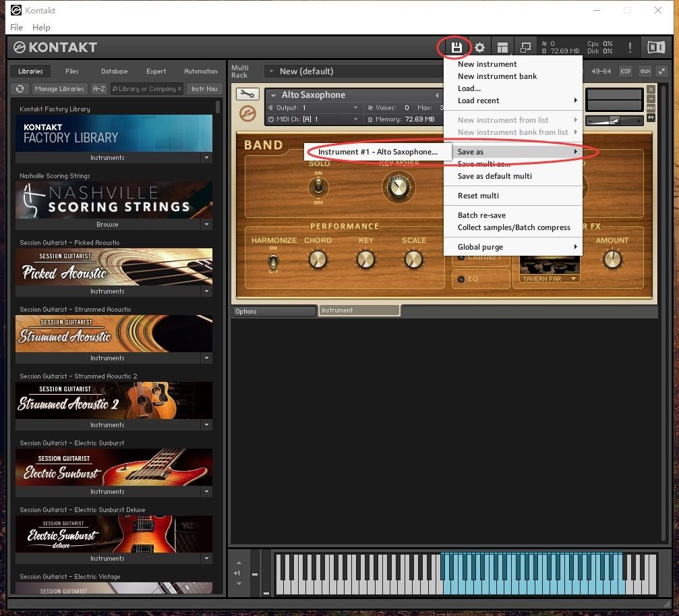Click the exclamation mark panic button

click(630, 47)
